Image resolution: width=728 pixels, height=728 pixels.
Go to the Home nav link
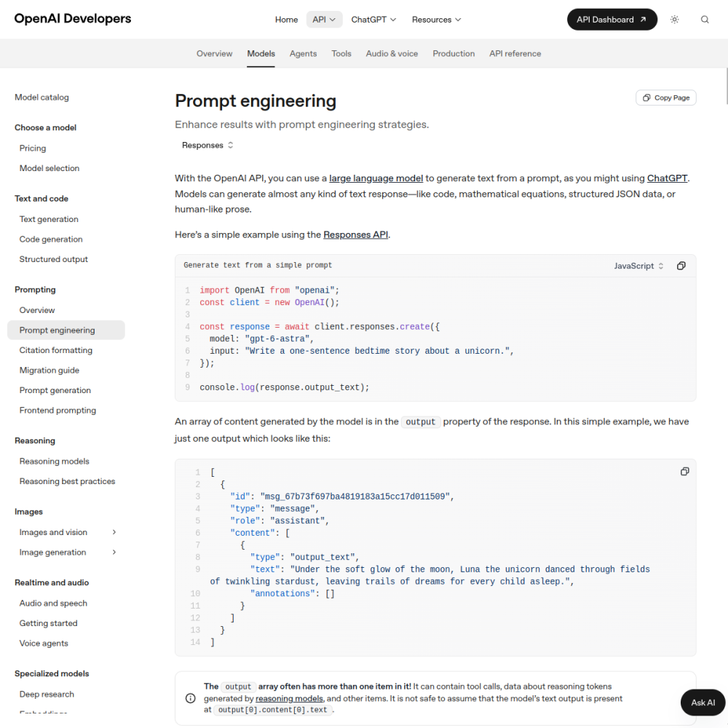286,20
